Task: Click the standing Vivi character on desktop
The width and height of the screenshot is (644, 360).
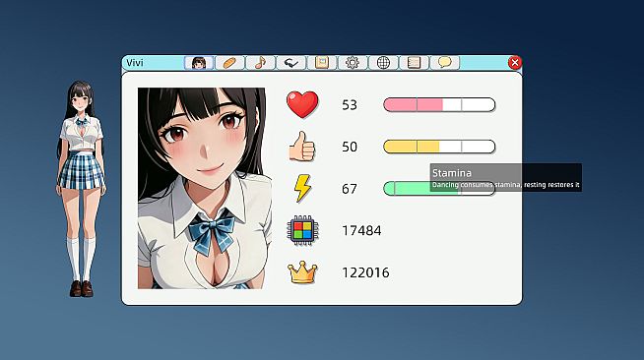Action: 82,189
